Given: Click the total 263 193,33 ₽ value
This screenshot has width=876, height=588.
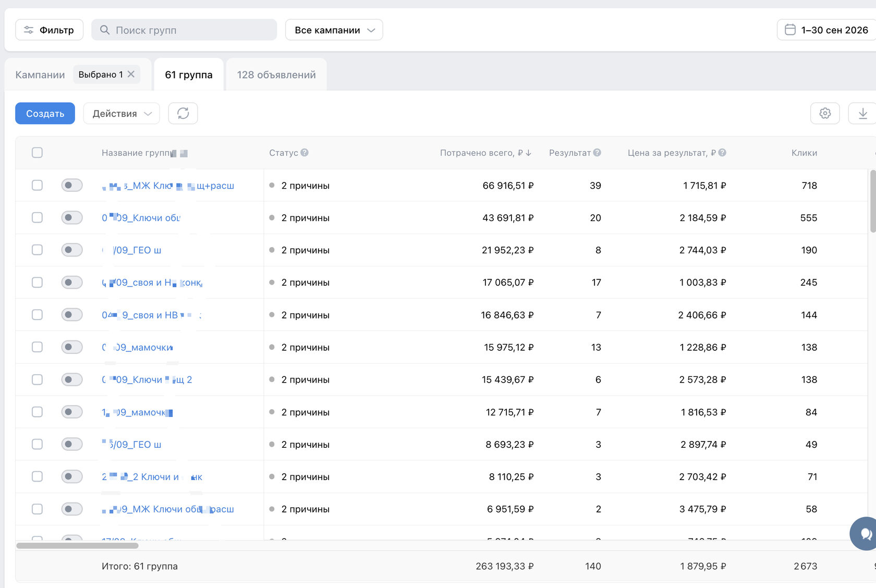Looking at the screenshot, I should pyautogui.click(x=504, y=566).
